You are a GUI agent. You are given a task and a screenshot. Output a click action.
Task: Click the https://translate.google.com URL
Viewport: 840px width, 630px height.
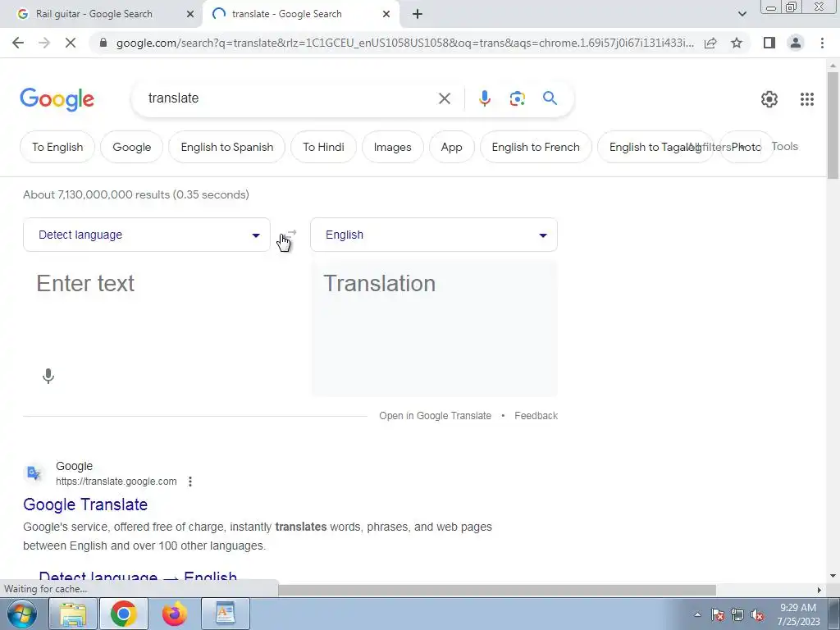116,482
